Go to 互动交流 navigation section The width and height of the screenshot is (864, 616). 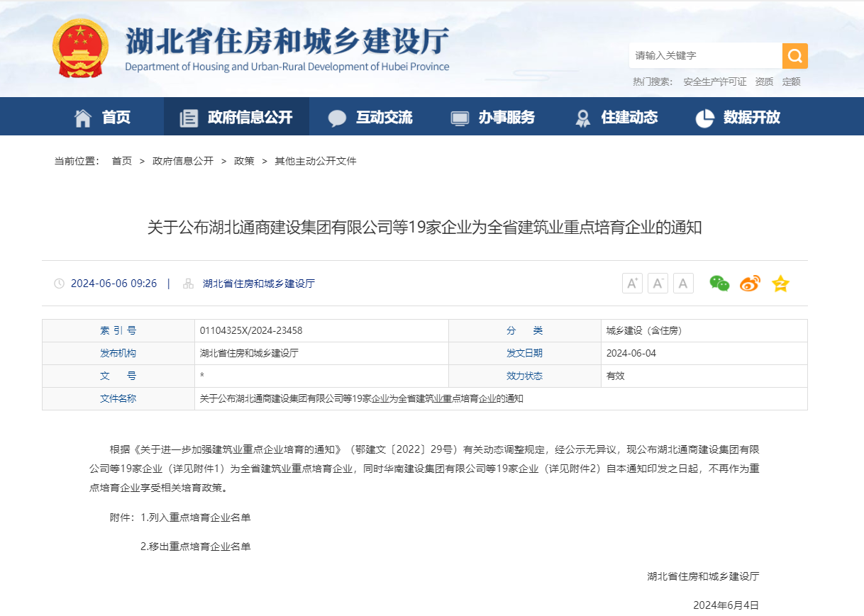point(370,117)
